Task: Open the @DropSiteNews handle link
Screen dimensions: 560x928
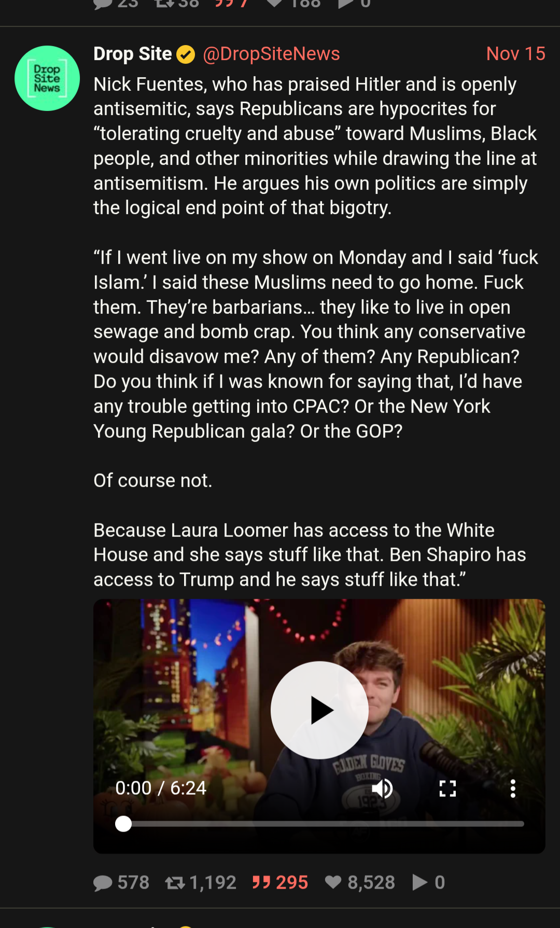Action: [271, 54]
